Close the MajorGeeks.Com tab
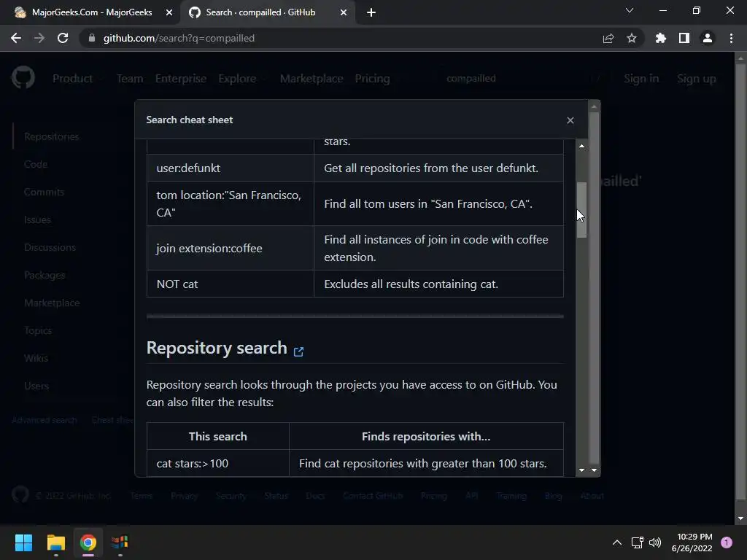The image size is (747, 560). (x=169, y=12)
